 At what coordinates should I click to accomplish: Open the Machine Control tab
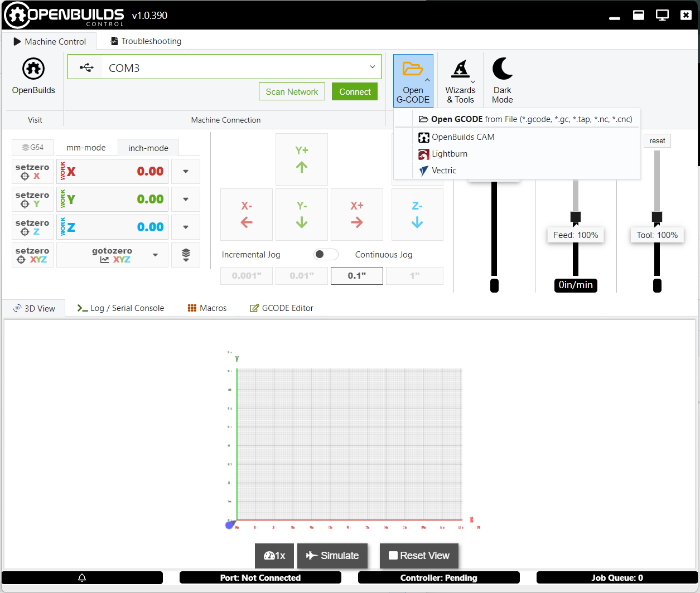(50, 41)
